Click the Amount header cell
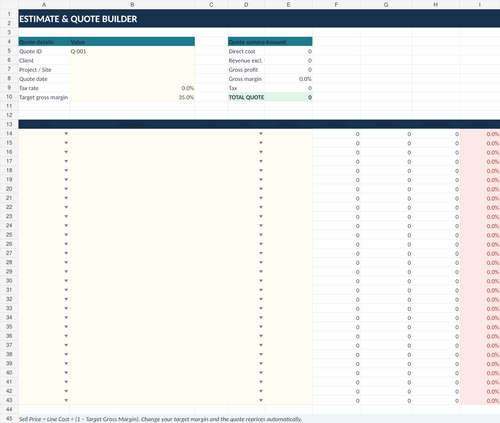Viewport: 500px width, 423px height. point(288,42)
